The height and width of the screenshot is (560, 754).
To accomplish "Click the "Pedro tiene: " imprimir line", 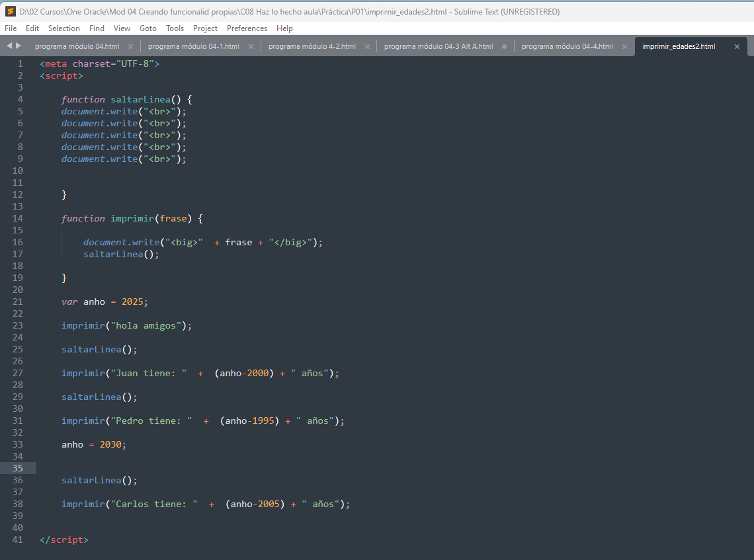I will click(x=203, y=421).
